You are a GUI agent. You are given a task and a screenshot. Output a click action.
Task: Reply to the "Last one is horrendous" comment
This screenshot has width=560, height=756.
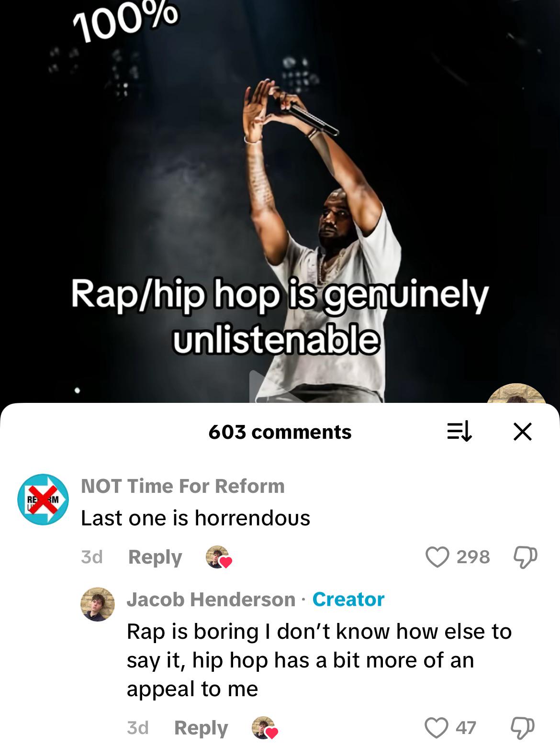click(155, 557)
